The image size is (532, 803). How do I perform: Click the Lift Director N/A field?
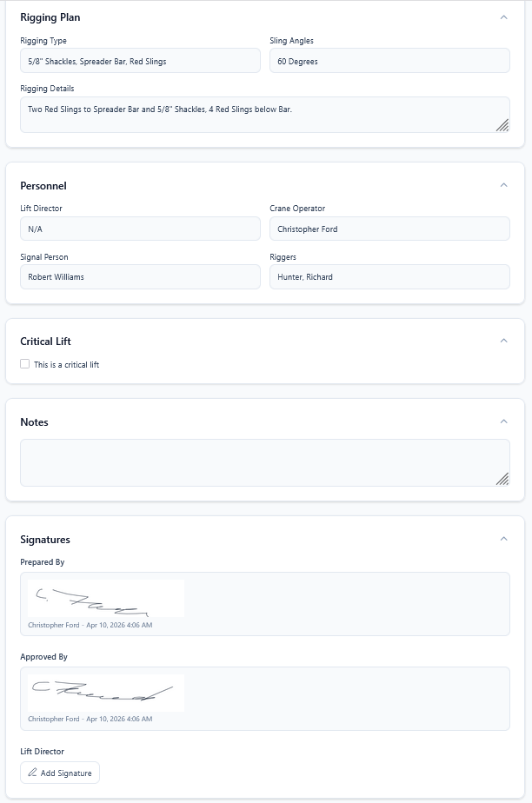[x=140, y=229]
